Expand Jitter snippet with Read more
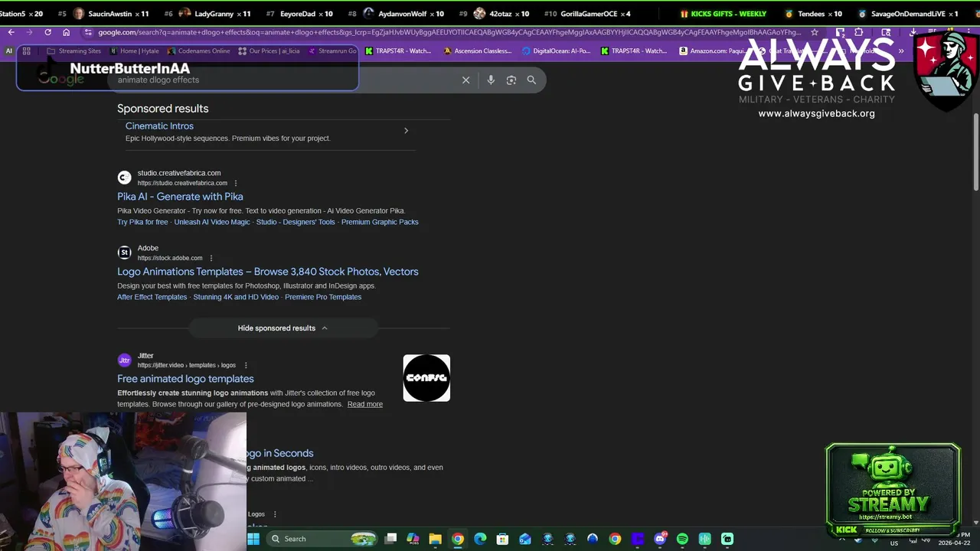The width and height of the screenshot is (980, 551). (x=365, y=404)
